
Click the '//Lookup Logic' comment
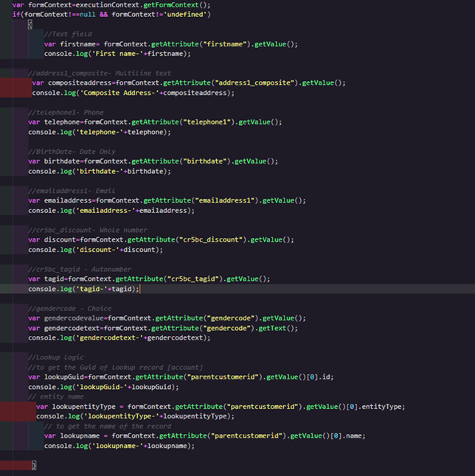pos(56,357)
